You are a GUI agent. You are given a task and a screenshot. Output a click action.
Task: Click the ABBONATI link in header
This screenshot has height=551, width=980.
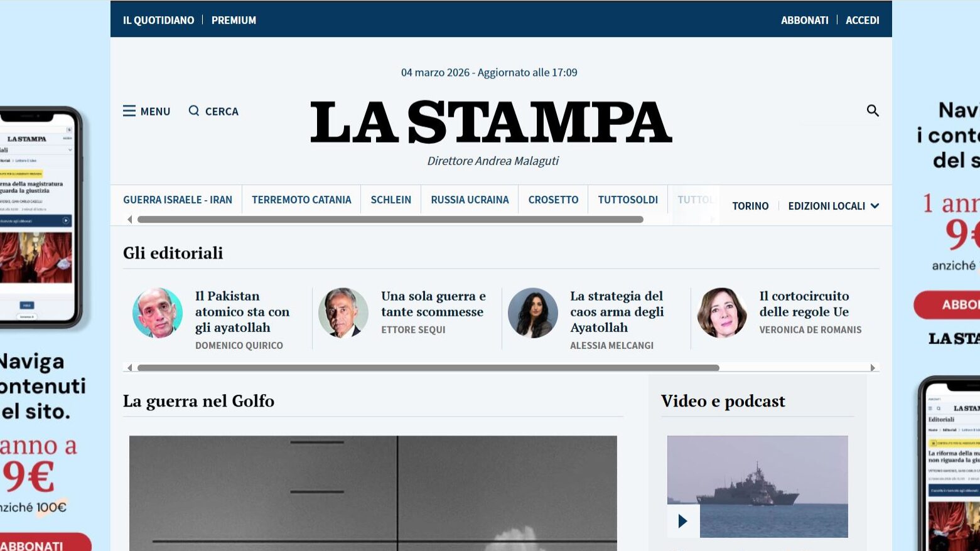[x=804, y=20]
